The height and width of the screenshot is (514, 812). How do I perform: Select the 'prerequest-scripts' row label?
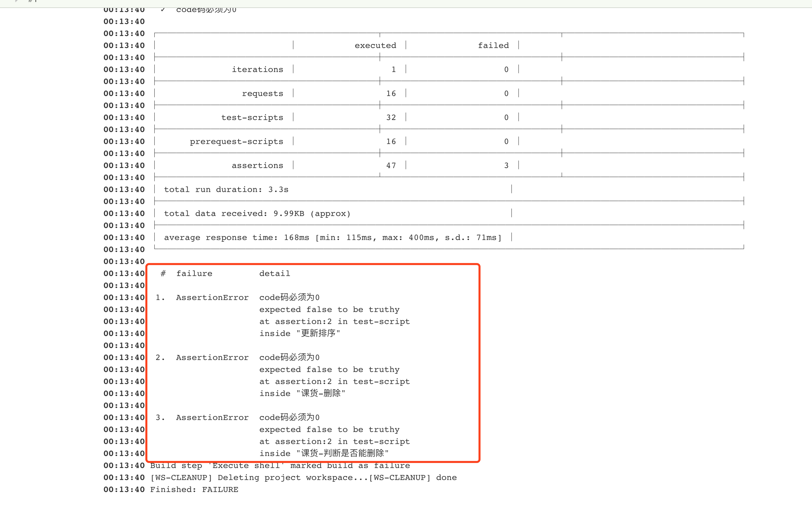tap(236, 142)
